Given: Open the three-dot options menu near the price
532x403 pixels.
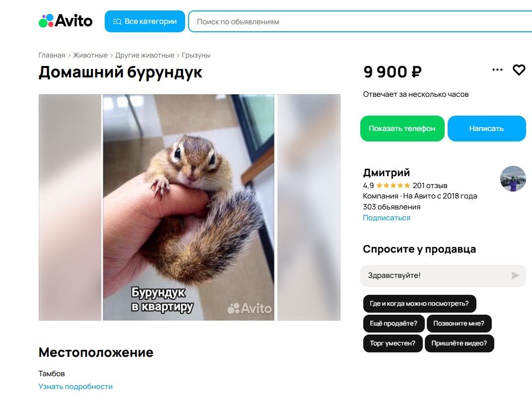Looking at the screenshot, I should pos(497,70).
